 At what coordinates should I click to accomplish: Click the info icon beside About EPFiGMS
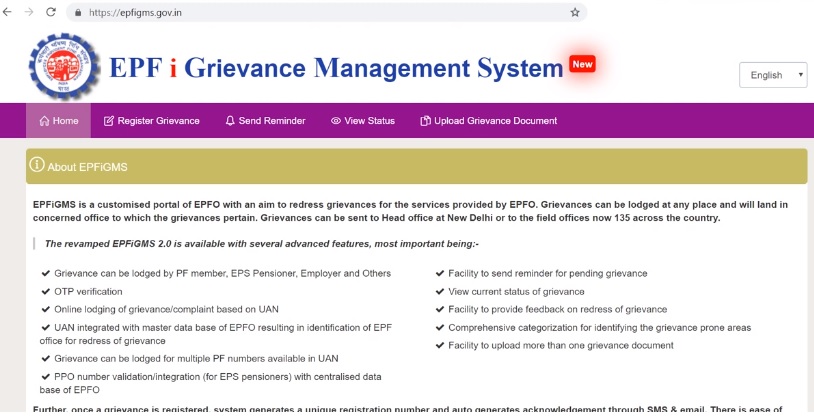[37, 165]
